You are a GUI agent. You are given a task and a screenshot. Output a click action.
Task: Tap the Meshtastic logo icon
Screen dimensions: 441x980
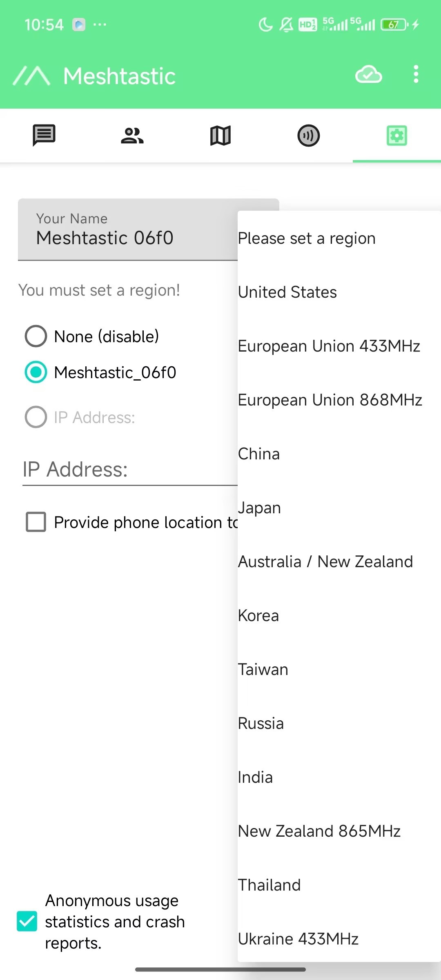(x=32, y=76)
